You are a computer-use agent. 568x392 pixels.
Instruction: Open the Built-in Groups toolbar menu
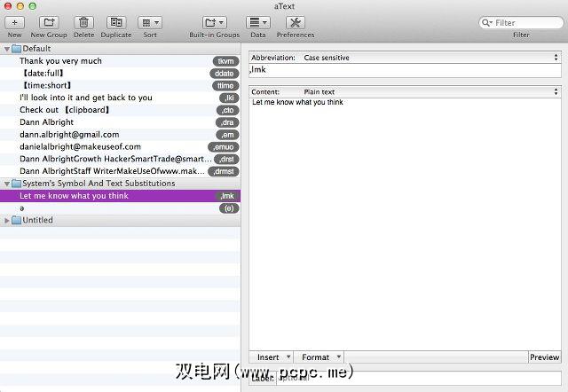point(214,22)
